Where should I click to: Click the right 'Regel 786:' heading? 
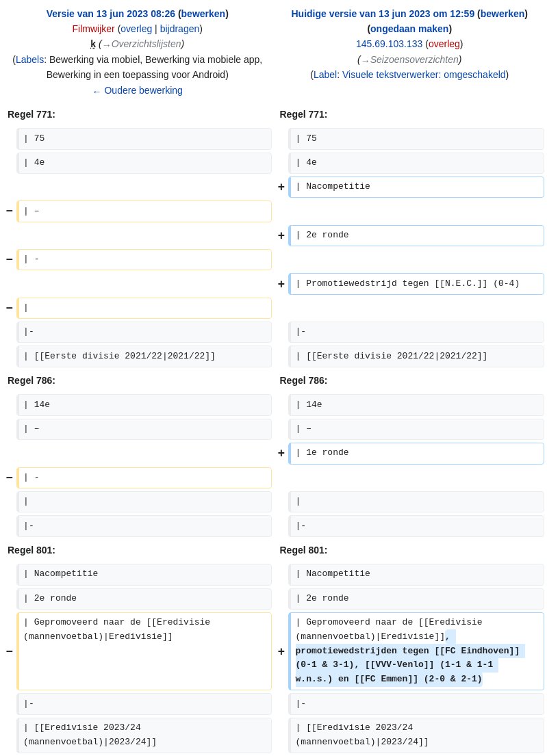coord(303,381)
